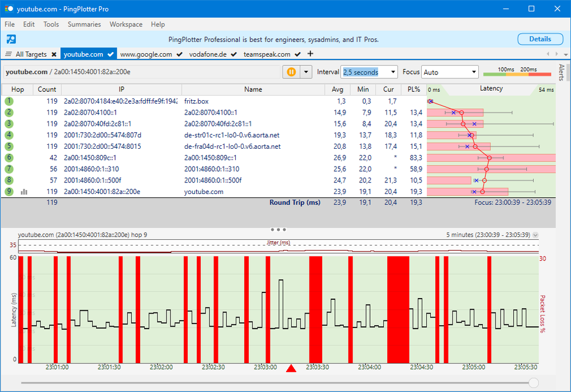Image resolution: width=571 pixels, height=392 pixels.
Task: Expand the 5 minutes timeline range chevron
Action: [x=535, y=235]
